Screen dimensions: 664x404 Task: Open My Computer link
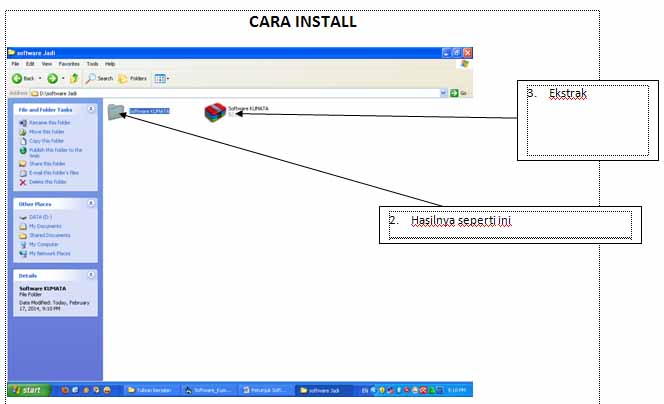click(x=44, y=244)
